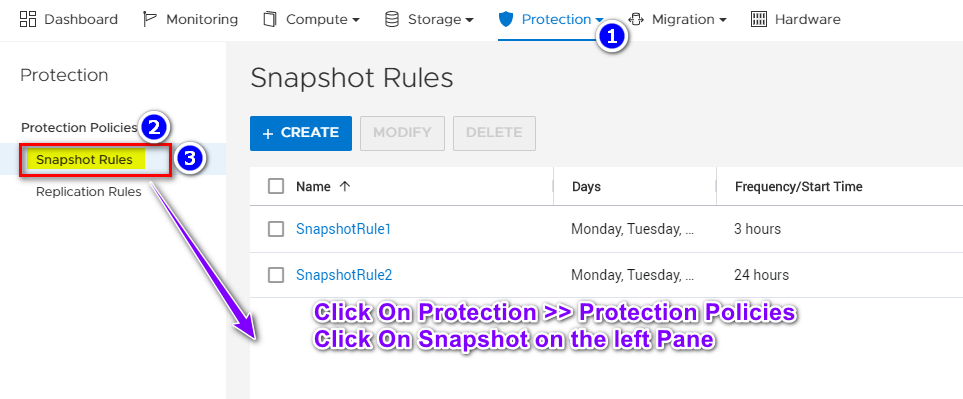Click the plus icon on the CREATE button
Screen dimensions: 963x399
click(x=268, y=133)
